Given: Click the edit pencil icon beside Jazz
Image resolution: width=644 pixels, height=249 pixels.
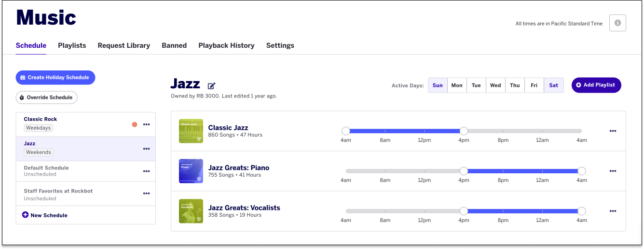Looking at the screenshot, I should pos(211,86).
